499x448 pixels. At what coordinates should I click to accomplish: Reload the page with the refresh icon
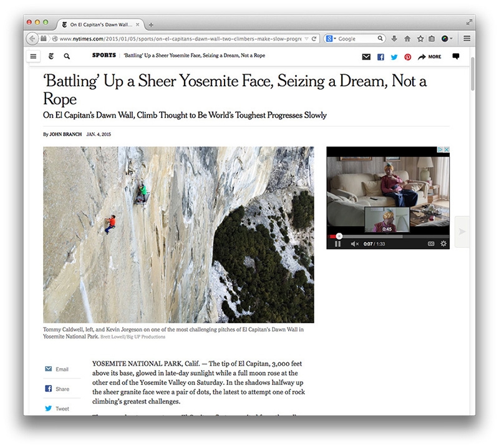[x=314, y=39]
